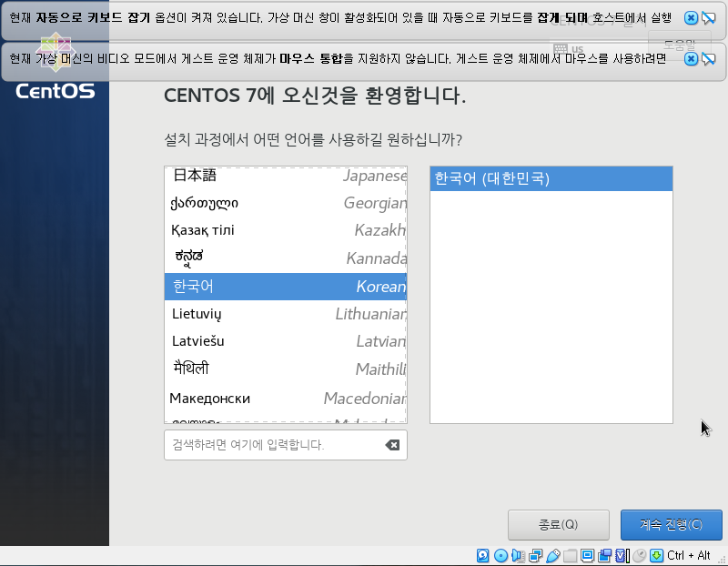Screen dimensions: 728x566
Task: Select 한국어 (대한민국) locale
Action: 551,178
